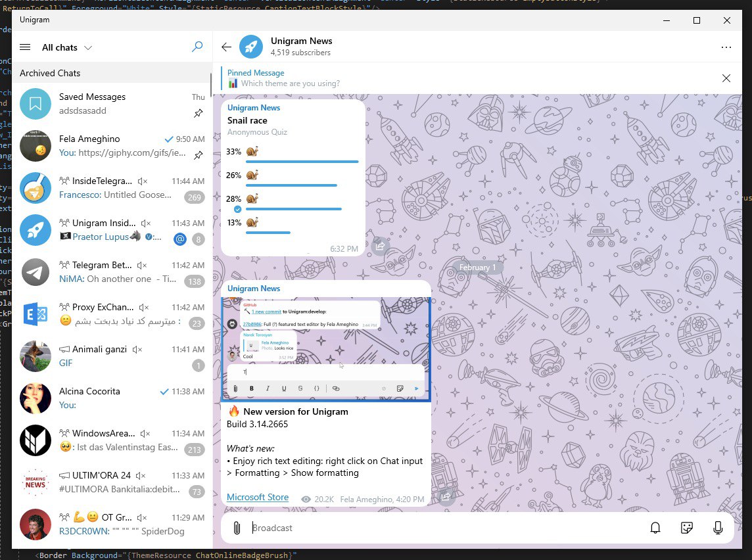Click the Proxy ExChange avatar icon

tap(35, 315)
